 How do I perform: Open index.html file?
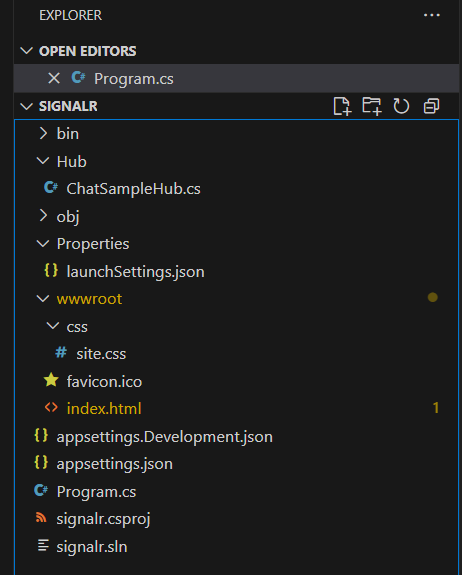point(104,409)
